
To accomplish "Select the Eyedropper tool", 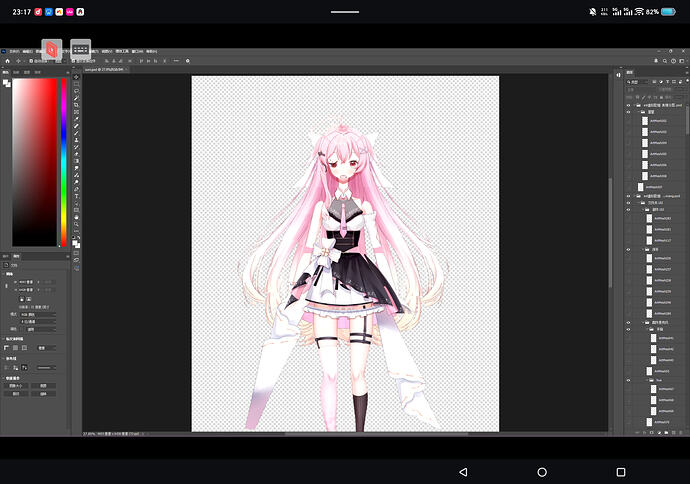I will [x=77, y=119].
